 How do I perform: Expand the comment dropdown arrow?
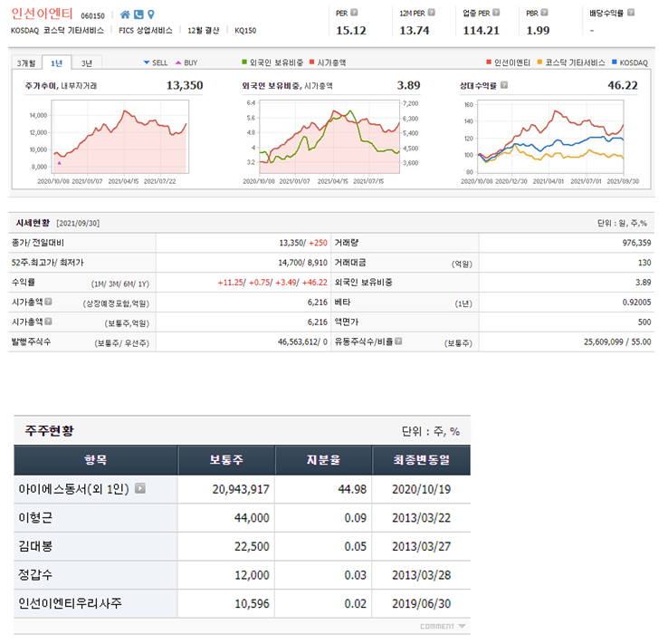pyautogui.click(x=462, y=626)
